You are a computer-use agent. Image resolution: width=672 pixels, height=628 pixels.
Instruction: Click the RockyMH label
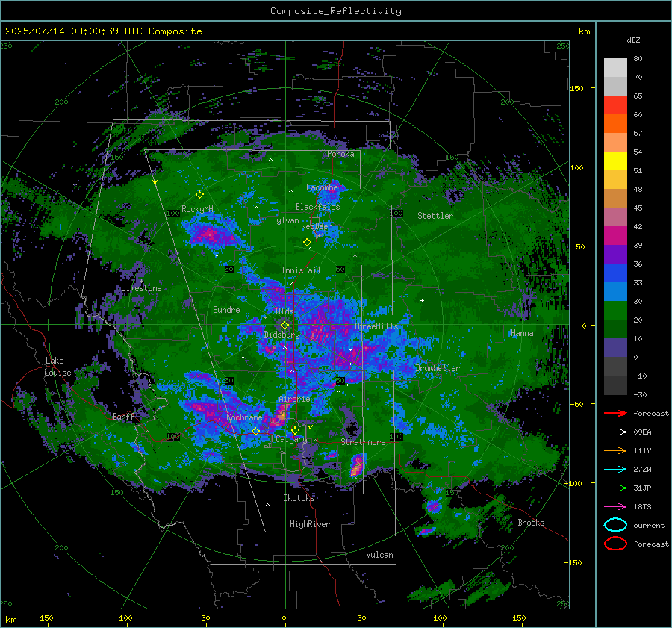[x=197, y=209]
